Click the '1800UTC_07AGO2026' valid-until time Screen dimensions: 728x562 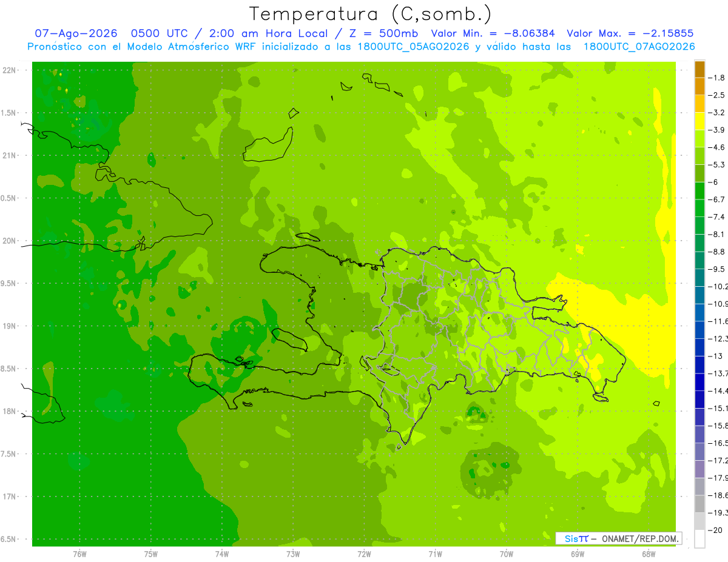(x=639, y=47)
